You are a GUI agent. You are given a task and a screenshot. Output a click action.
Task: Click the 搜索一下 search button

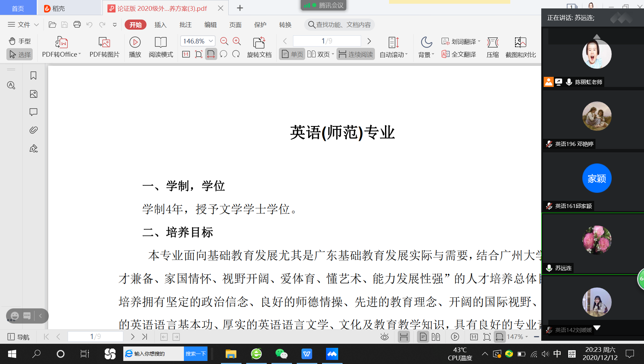[195, 354]
